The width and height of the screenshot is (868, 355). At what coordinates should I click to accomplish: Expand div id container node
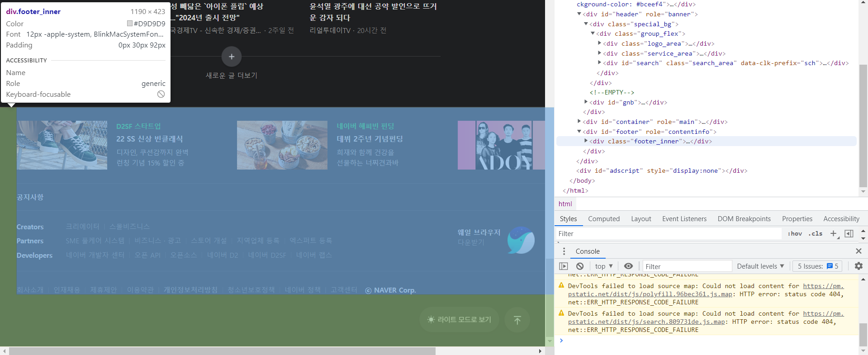tap(579, 122)
